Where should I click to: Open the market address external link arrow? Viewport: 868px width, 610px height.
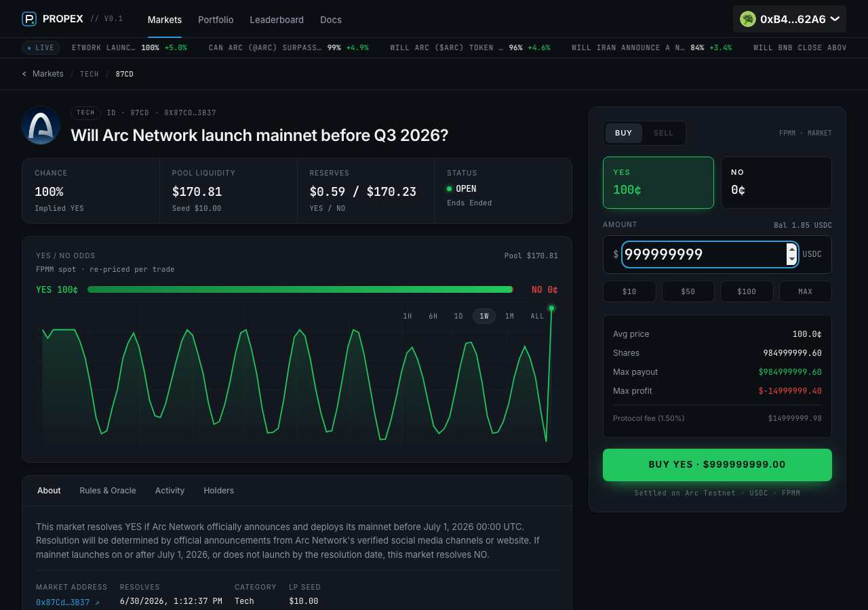click(x=97, y=603)
